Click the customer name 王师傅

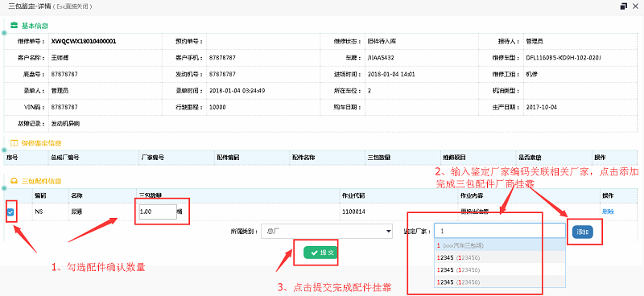click(x=60, y=58)
